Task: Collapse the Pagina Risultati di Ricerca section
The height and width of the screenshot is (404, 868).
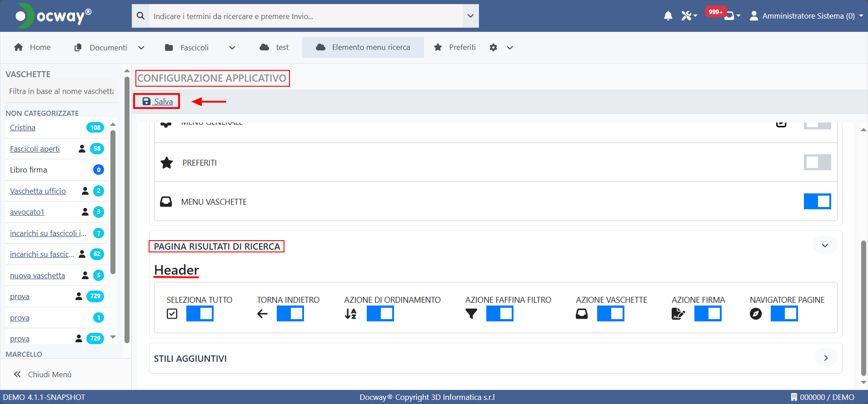Action: (x=824, y=246)
